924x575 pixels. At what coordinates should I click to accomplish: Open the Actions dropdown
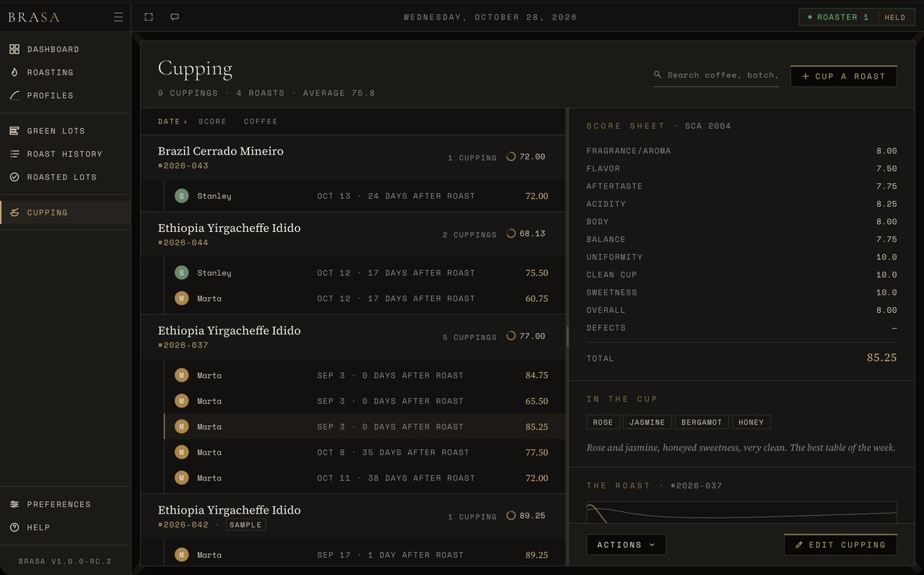[x=626, y=545]
